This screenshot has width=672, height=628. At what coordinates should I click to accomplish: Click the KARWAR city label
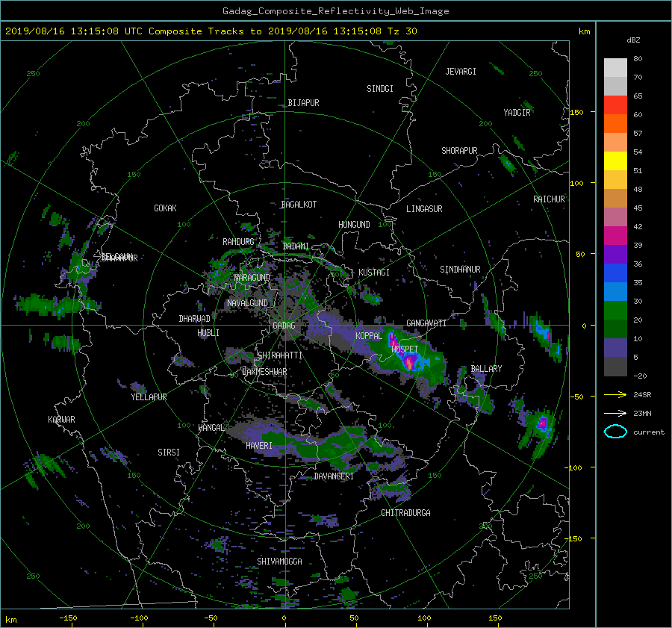(x=61, y=420)
